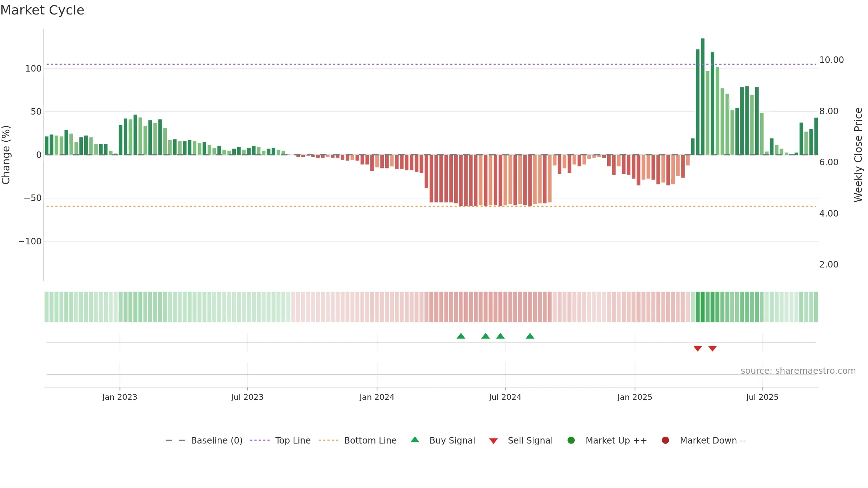This screenshot has width=868, height=488.
Task: Click the Jan 2023 axis label
Action: (x=120, y=397)
